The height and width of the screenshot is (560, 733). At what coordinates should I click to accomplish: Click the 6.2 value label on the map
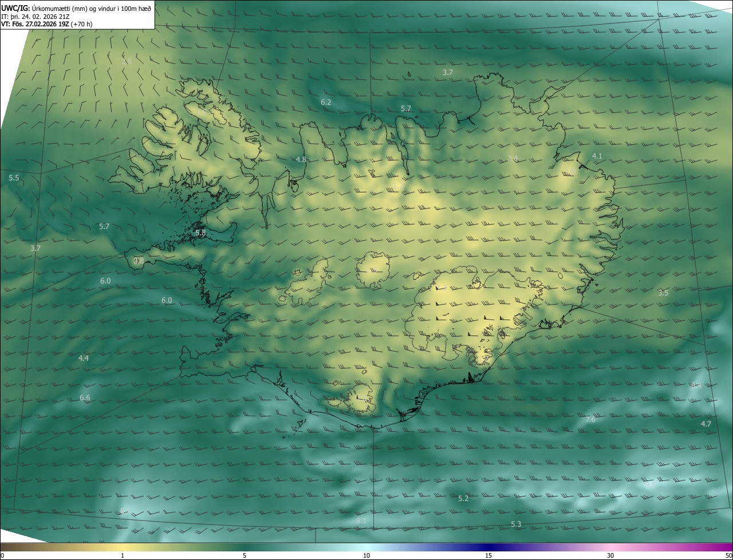326,102
